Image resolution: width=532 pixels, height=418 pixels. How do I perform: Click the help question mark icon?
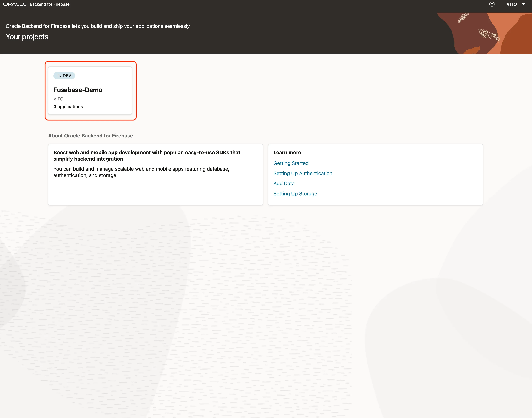coord(492,4)
